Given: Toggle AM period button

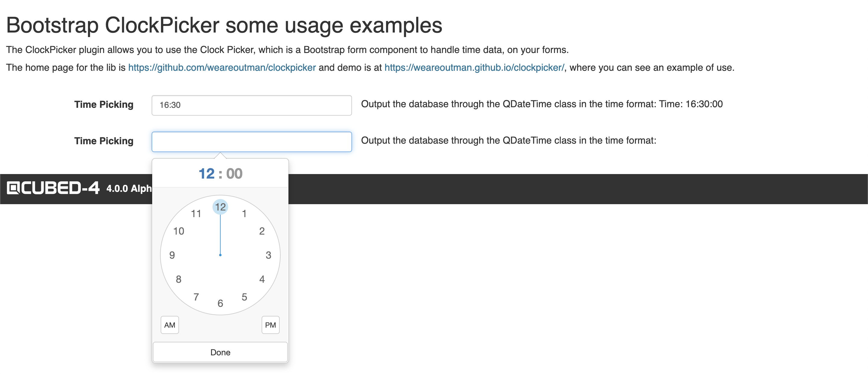Looking at the screenshot, I should [169, 325].
